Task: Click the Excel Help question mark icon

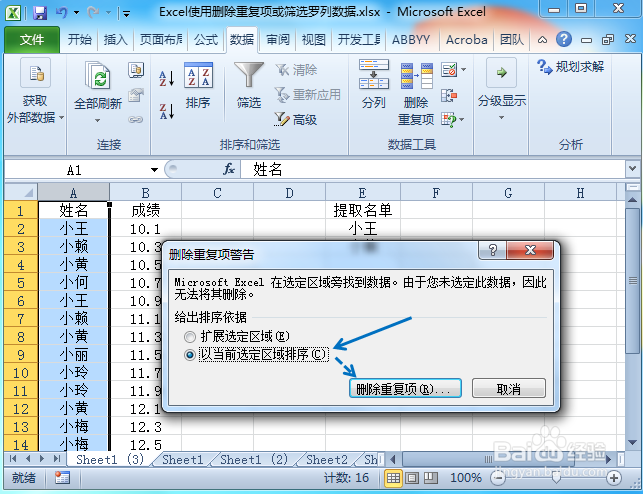Action: point(564,39)
